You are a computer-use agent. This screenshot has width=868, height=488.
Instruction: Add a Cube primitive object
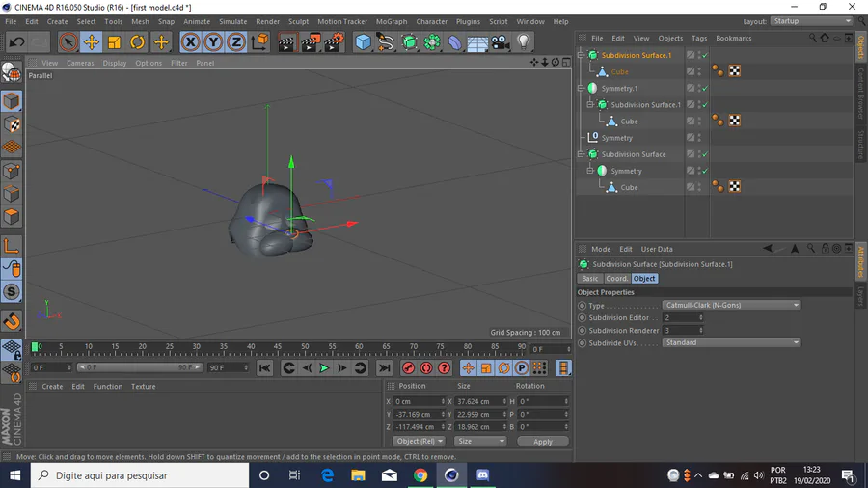pos(363,41)
